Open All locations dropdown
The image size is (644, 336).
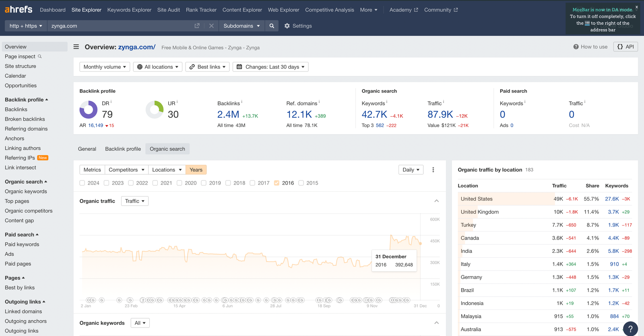point(158,67)
